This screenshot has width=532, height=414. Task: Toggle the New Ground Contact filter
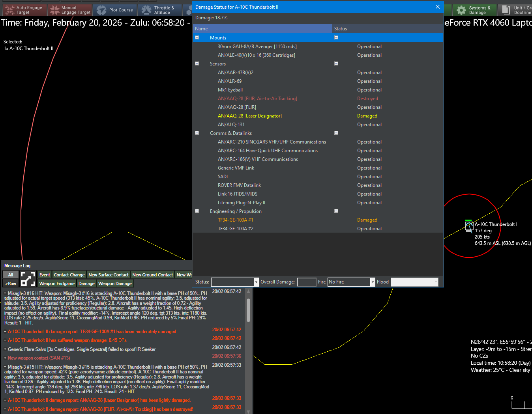[x=152, y=275]
